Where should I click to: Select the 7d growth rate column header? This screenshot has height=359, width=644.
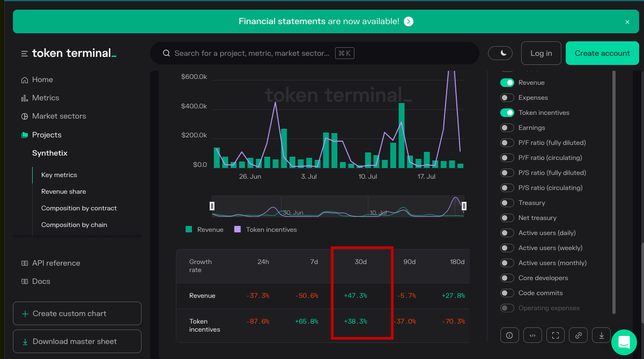click(314, 262)
